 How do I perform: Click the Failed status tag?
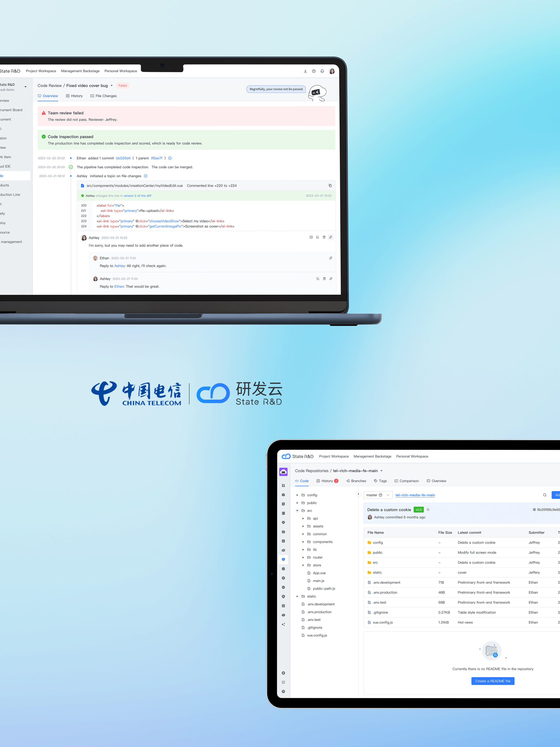coord(122,85)
